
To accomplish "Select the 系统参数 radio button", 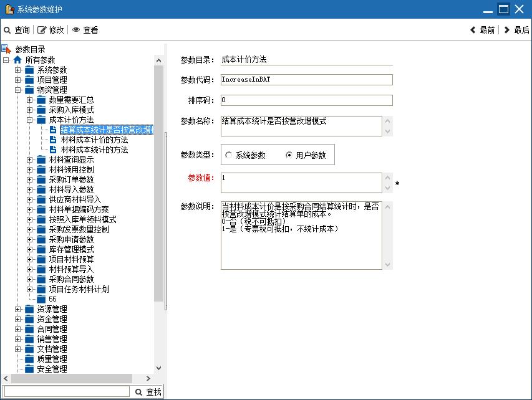I will click(229, 155).
